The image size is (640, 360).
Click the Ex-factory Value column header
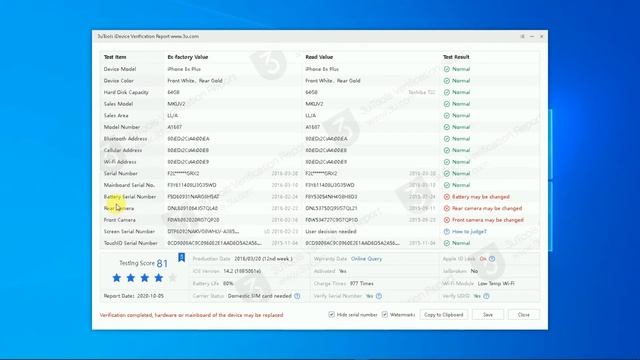click(x=188, y=57)
